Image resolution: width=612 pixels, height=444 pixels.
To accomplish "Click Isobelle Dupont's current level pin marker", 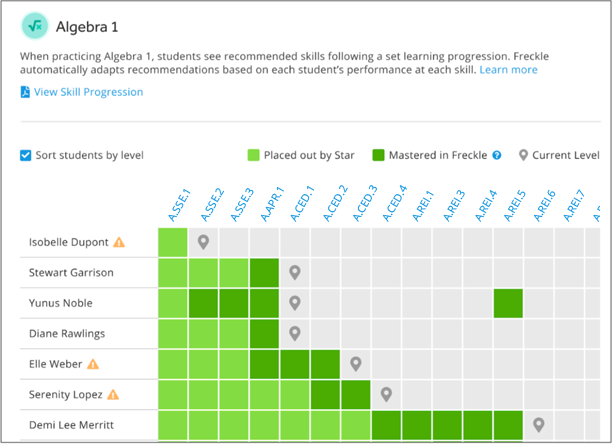I will (203, 242).
